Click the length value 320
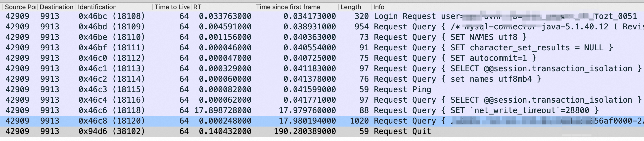 click(362, 16)
